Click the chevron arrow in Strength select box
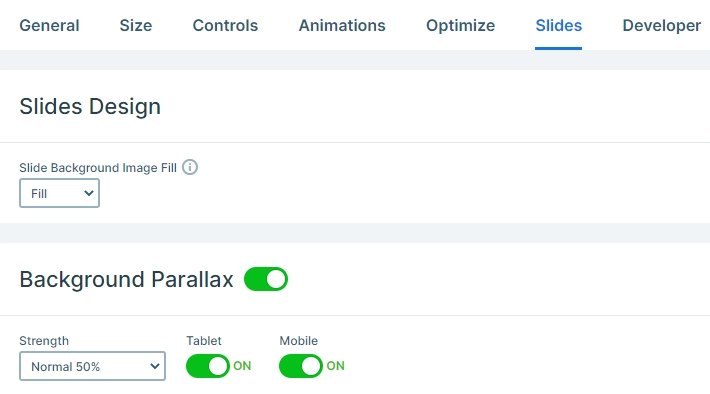This screenshot has width=710, height=394. tap(155, 366)
